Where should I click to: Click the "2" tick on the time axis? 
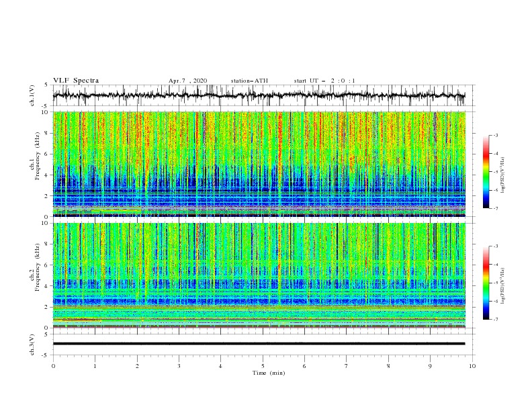137,366
